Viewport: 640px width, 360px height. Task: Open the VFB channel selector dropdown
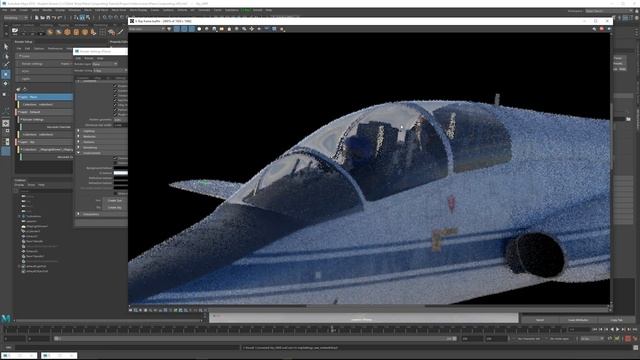(x=147, y=29)
